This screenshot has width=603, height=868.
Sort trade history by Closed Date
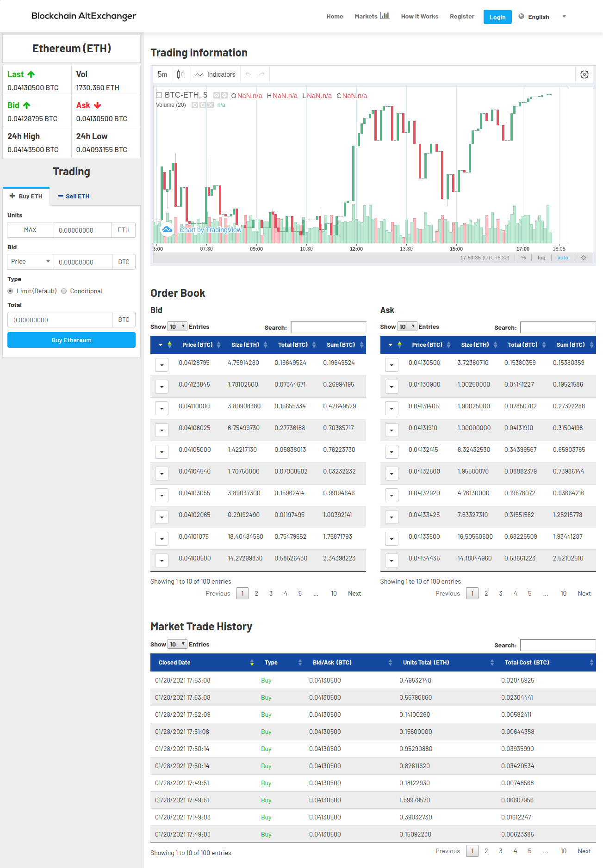(204, 663)
